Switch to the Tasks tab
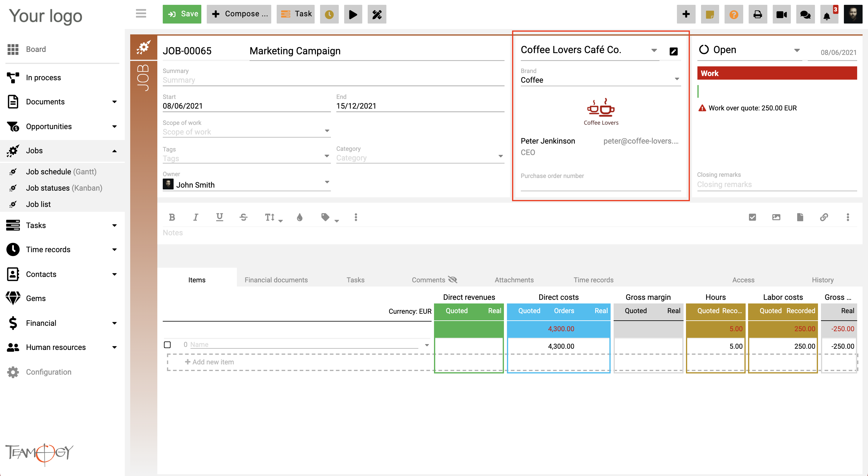 [356, 280]
